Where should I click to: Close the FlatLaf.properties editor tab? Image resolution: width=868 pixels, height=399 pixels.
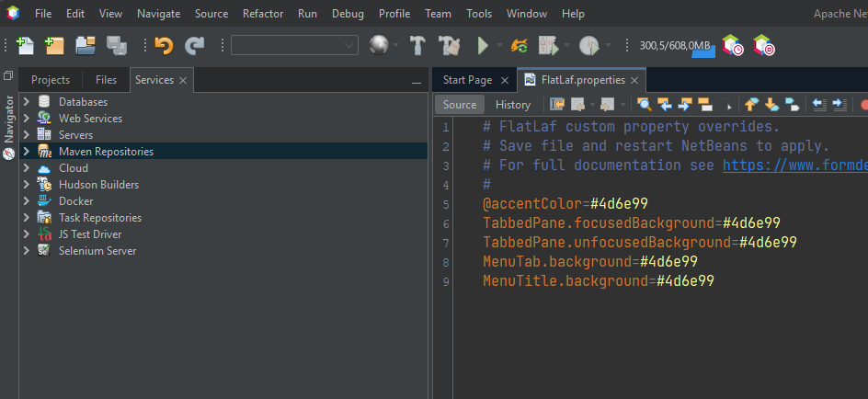634,81
